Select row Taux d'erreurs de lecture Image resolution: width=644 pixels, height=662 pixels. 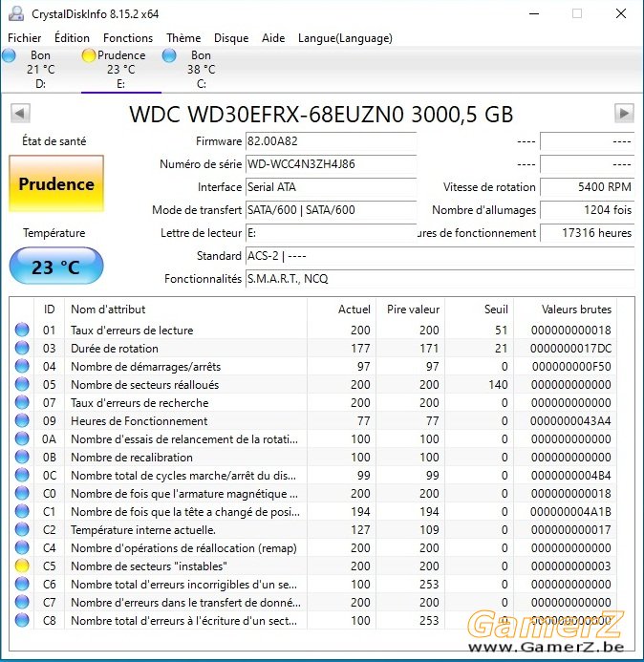(314, 330)
